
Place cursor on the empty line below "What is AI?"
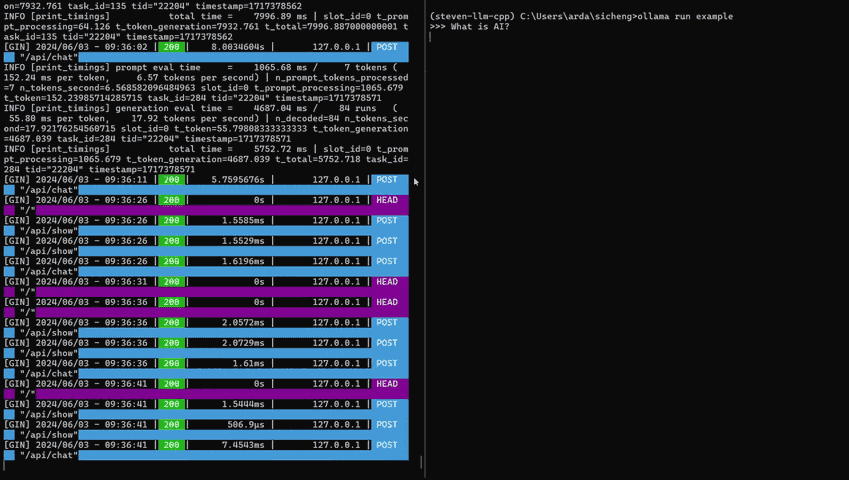tap(430, 37)
